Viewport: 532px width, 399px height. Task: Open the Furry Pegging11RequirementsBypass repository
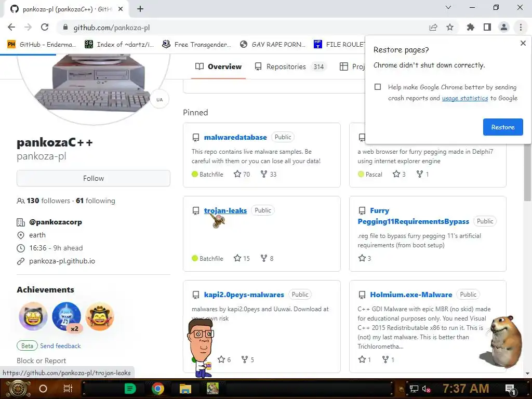click(413, 216)
